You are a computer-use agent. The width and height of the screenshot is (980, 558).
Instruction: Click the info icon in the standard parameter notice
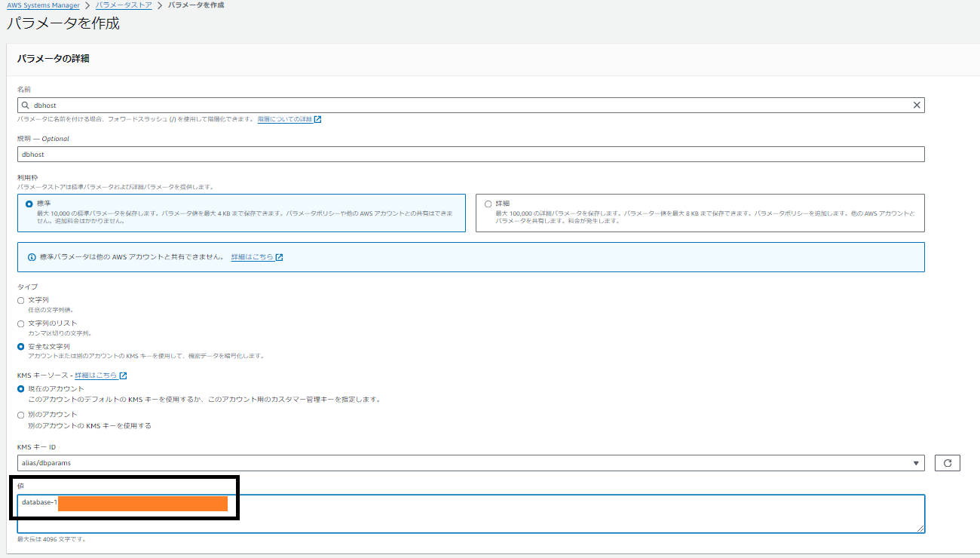(32, 257)
